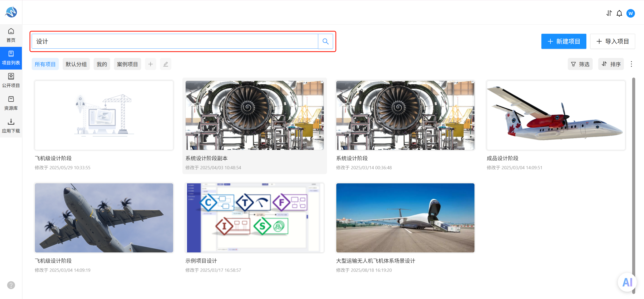Open the 大型运输无人机飞机体系场景设计 thumbnail
Viewport: 644px width, 299px height.
[x=405, y=218]
